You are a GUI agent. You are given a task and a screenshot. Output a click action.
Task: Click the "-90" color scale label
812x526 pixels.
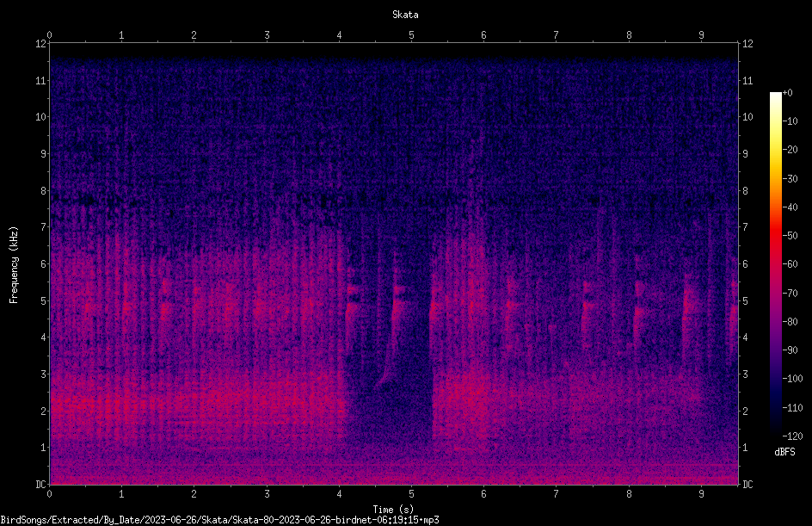(790, 350)
